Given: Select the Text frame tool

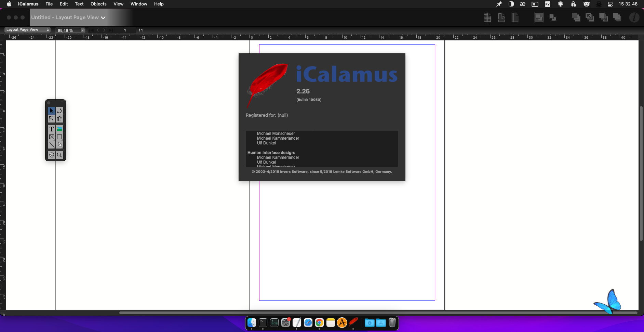Looking at the screenshot, I should pyautogui.click(x=51, y=129).
